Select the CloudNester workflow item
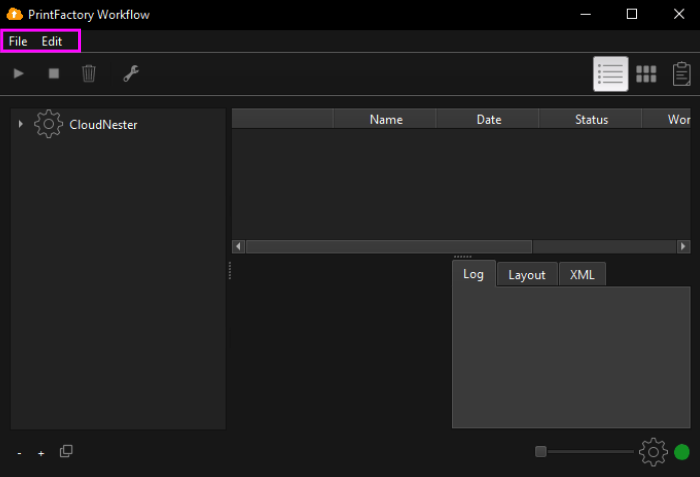700x477 pixels. pyautogui.click(x=103, y=125)
